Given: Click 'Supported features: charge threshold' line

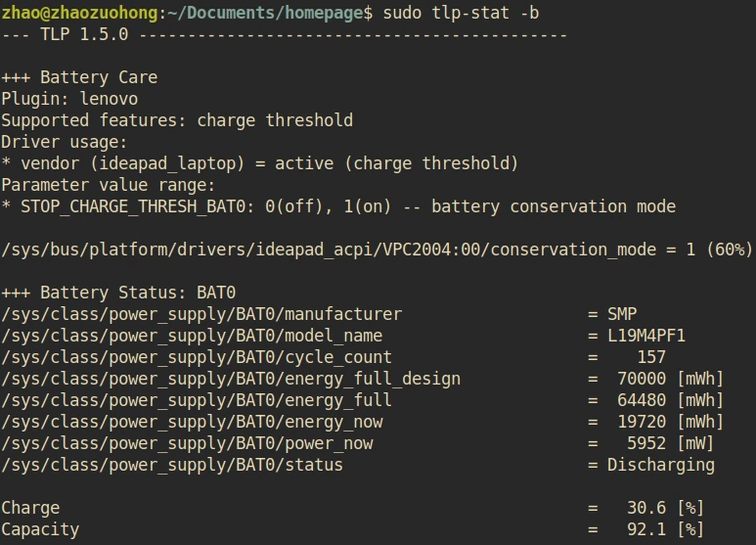Looking at the screenshot, I should (177, 120).
